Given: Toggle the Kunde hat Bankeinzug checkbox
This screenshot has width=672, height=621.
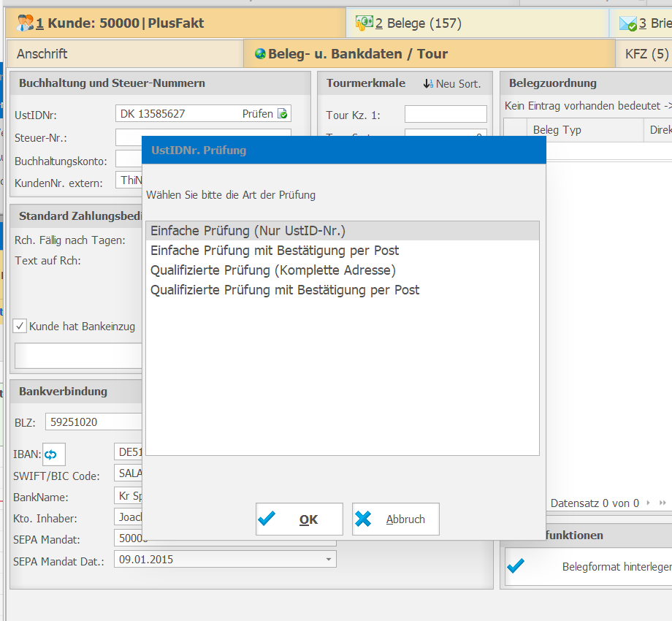Looking at the screenshot, I should point(20,326).
